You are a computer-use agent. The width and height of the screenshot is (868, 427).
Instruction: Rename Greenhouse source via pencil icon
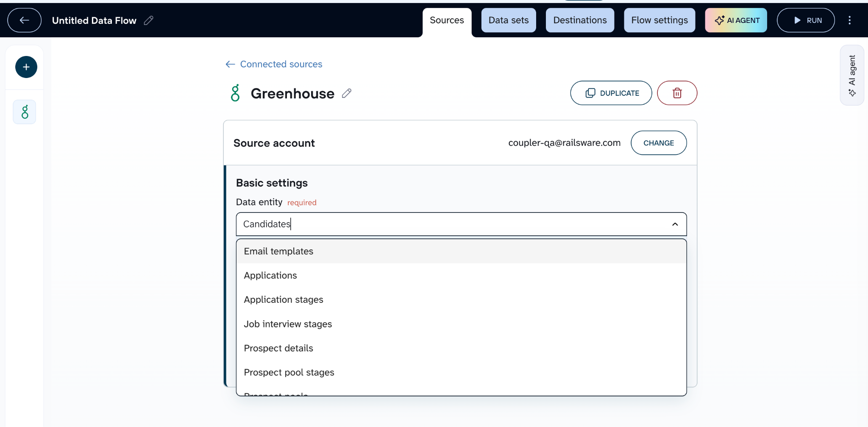(347, 93)
